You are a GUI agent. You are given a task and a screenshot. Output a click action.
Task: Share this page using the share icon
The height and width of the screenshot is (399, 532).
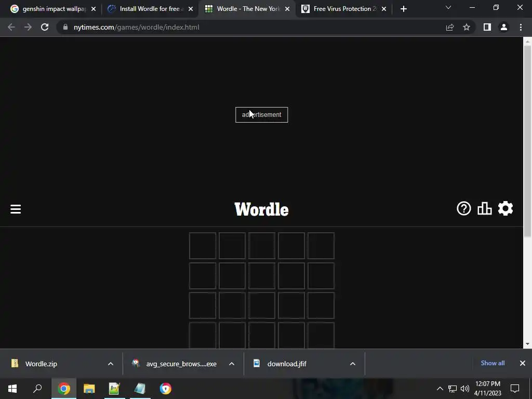tap(450, 27)
